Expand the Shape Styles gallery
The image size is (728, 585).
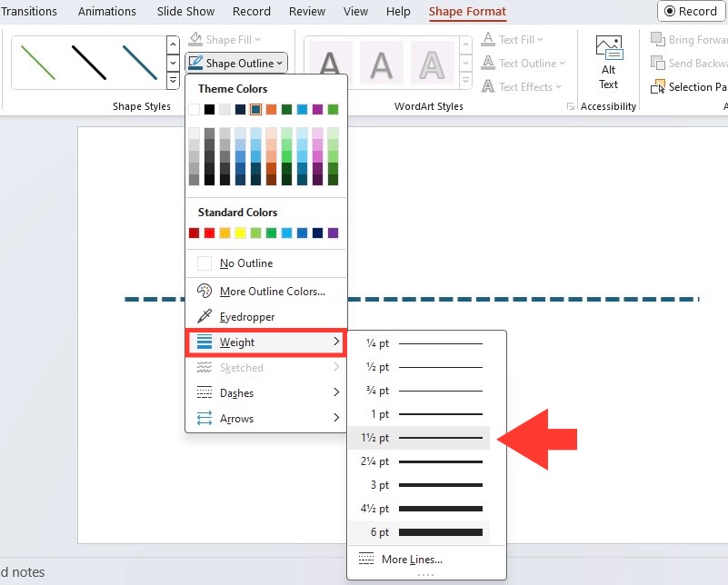point(173,81)
